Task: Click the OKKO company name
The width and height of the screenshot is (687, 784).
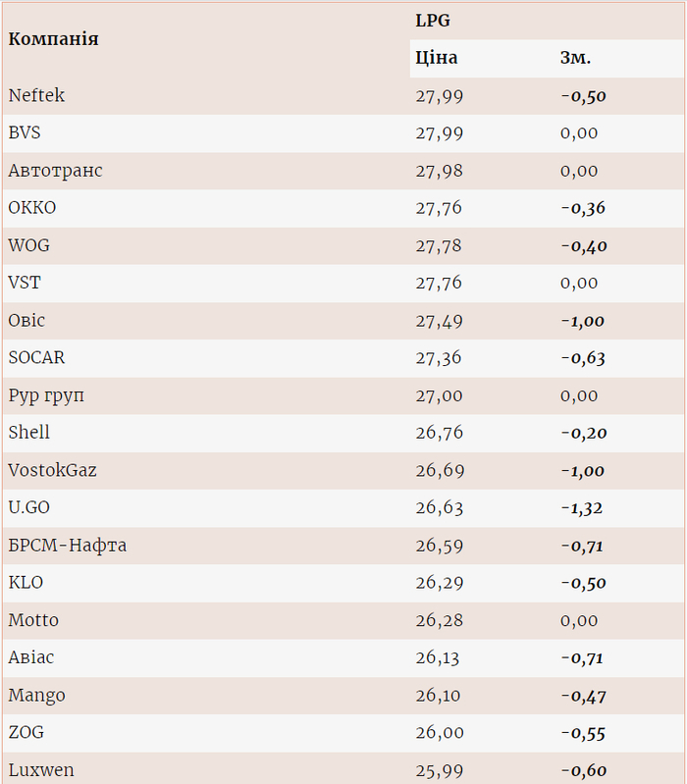Action: 32,208
